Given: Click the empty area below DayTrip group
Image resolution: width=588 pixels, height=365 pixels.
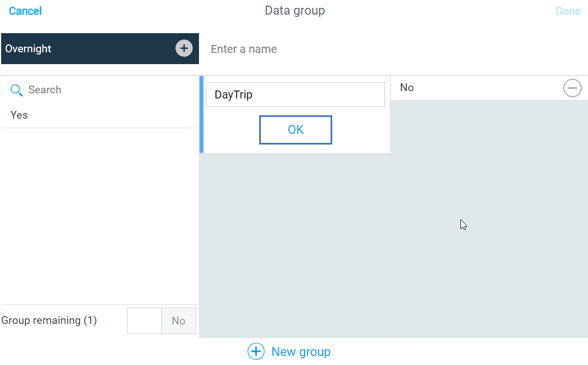Looking at the screenshot, I should 295,245.
